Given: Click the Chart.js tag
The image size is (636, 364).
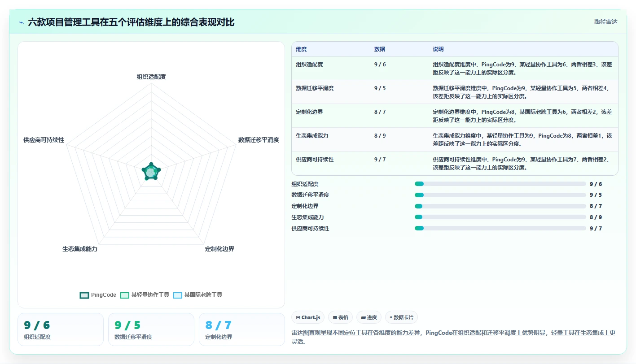Looking at the screenshot, I should [x=308, y=317].
